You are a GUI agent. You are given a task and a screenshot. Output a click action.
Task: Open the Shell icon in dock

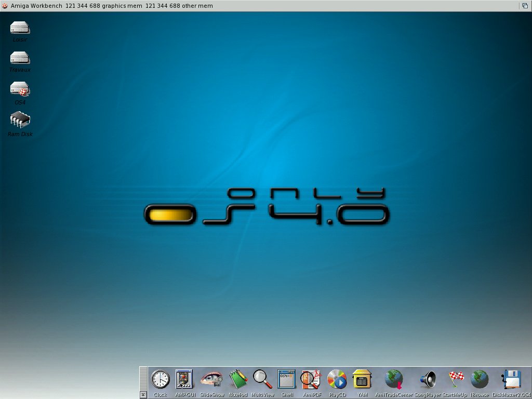pyautogui.click(x=287, y=379)
